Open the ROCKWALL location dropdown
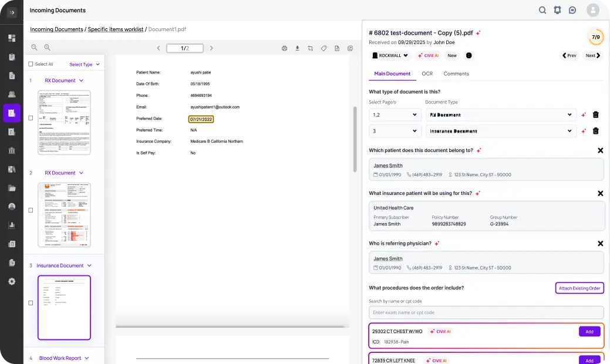This screenshot has width=610, height=364. 390,56
